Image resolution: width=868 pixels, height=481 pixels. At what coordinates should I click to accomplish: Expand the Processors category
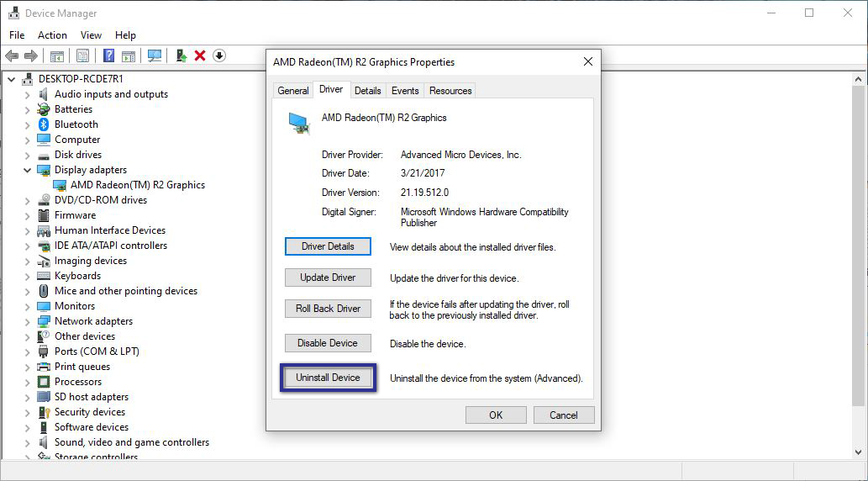click(x=27, y=382)
